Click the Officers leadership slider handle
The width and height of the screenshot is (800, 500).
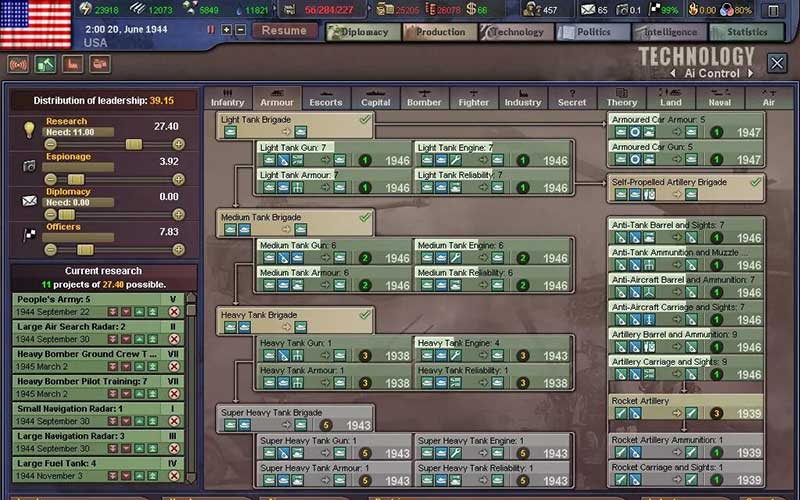click(x=85, y=249)
